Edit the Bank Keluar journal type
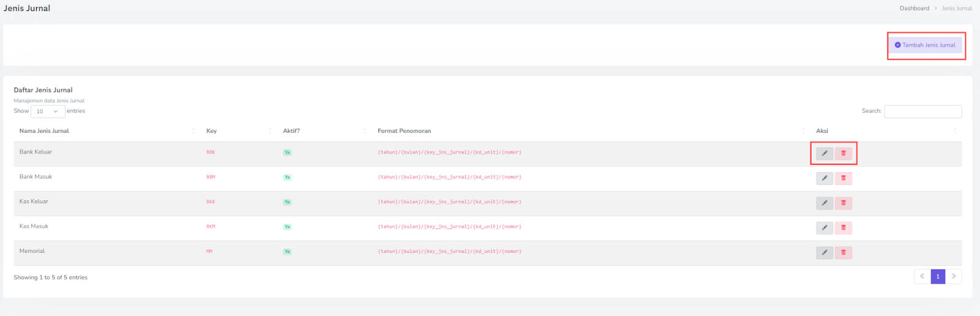Screen dimensions: 980x316 coord(824,153)
